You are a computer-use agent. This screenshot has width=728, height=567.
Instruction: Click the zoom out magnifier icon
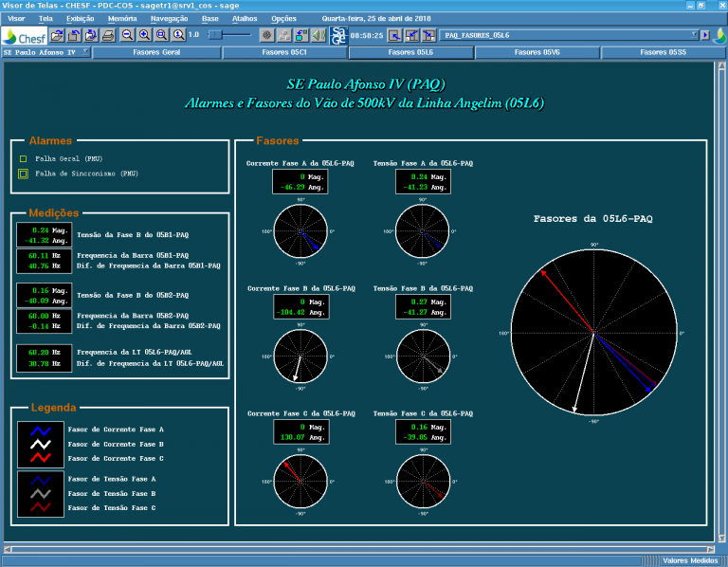(x=128, y=35)
